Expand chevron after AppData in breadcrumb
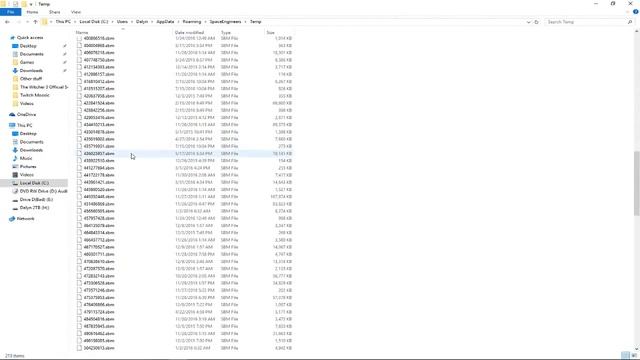The height and width of the screenshot is (360, 640). 178,22
